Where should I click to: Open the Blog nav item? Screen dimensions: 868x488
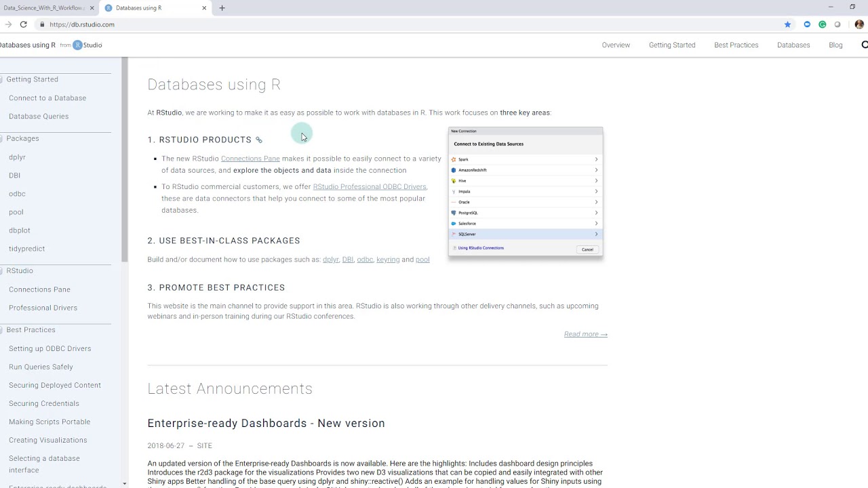(835, 45)
